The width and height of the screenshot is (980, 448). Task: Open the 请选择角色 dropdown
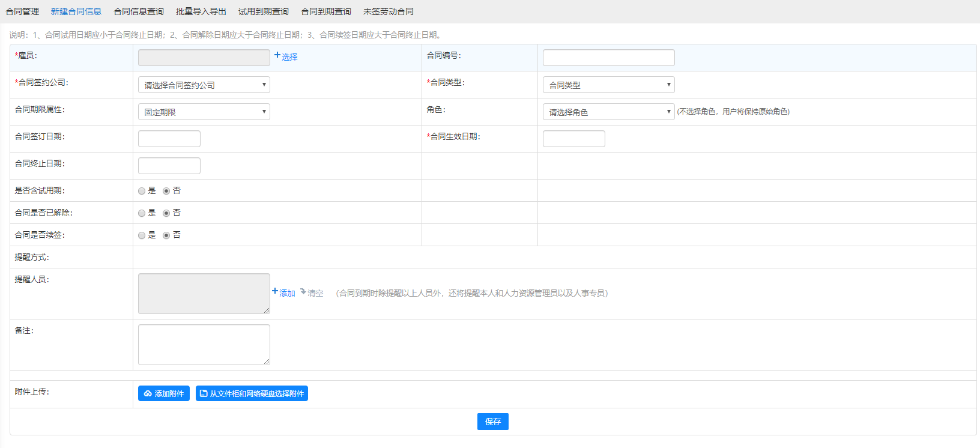[608, 112]
